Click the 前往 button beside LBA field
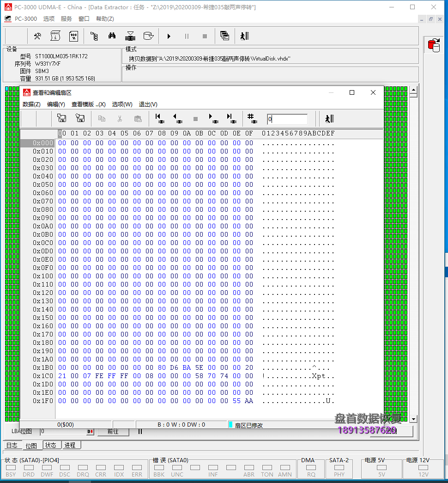 (113, 432)
